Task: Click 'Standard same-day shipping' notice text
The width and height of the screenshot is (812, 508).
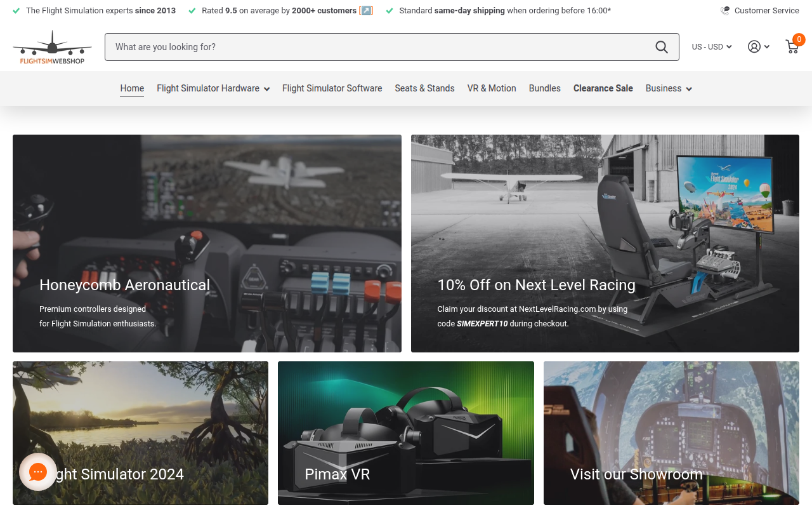Action: click(x=505, y=11)
